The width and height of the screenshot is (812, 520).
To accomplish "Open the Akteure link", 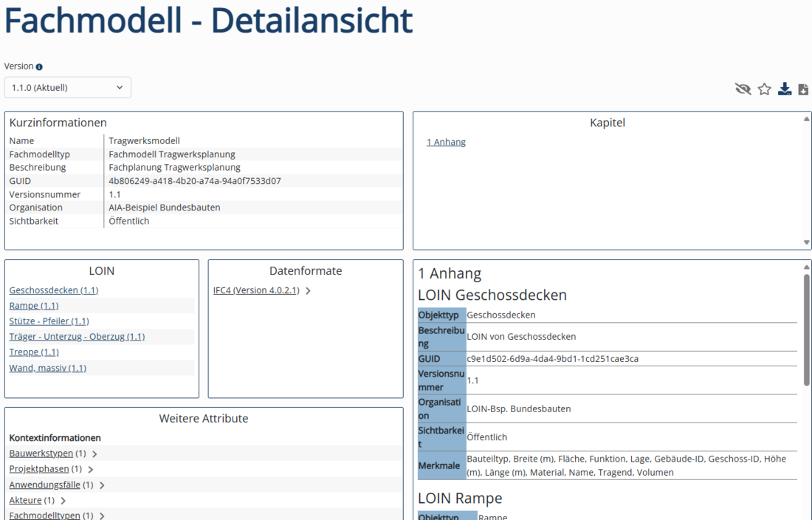I will pyautogui.click(x=25, y=500).
